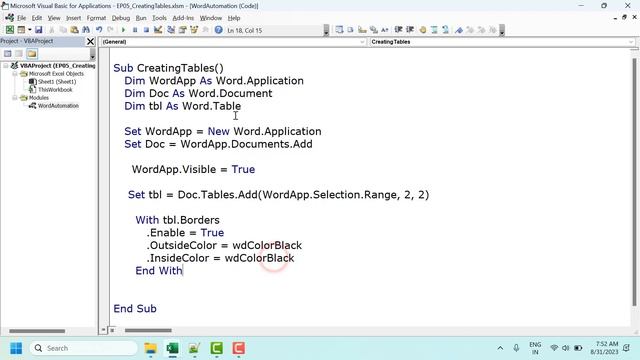640x360 pixels.
Task: Toggle Bookmark flag icon
Action: [x=459, y=30]
